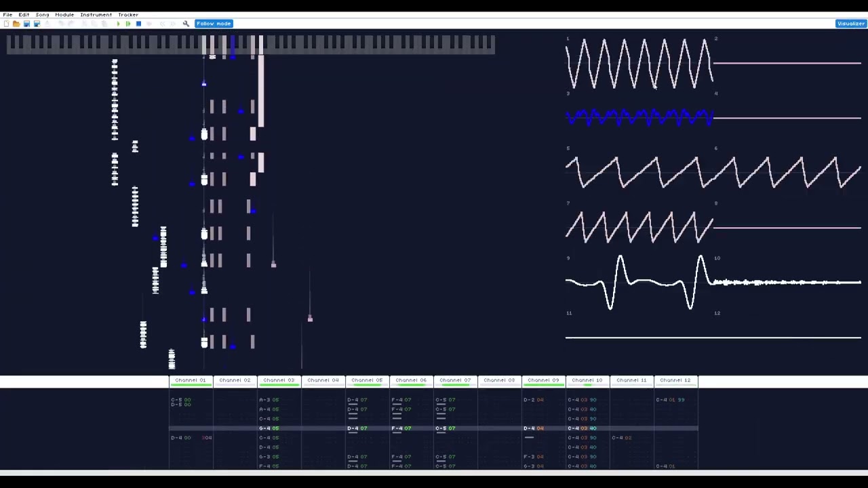Viewport: 868px width, 488px height.
Task: Mute Channel 01
Action: 190,380
